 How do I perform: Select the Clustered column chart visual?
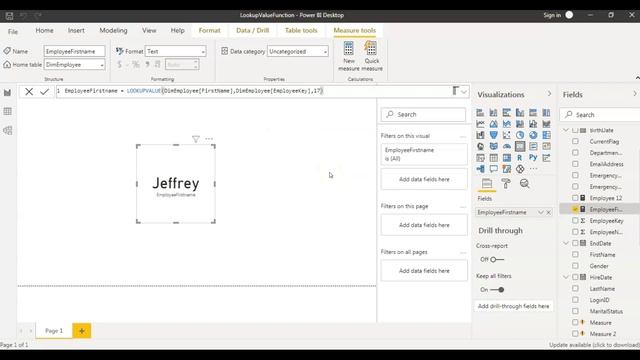(520, 113)
